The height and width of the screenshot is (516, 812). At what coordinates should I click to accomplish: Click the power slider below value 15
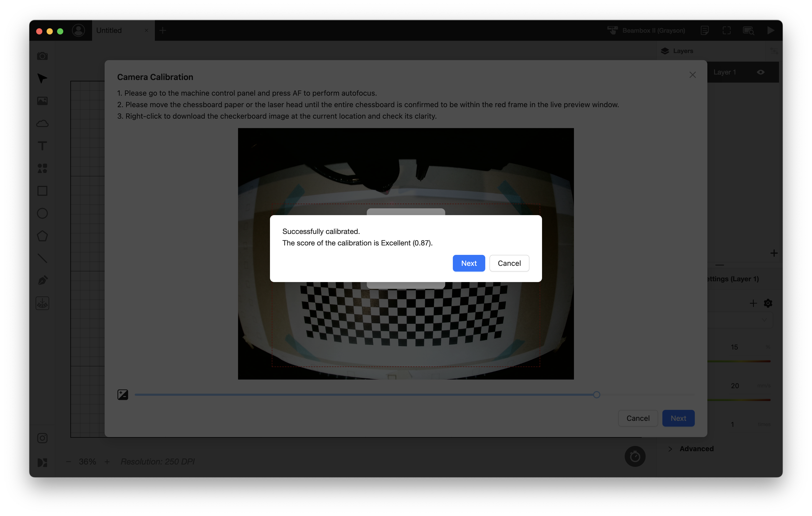[739, 361]
